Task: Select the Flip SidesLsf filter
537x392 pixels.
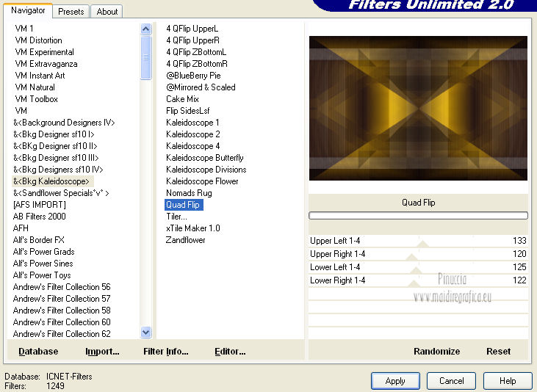Action: click(x=187, y=111)
